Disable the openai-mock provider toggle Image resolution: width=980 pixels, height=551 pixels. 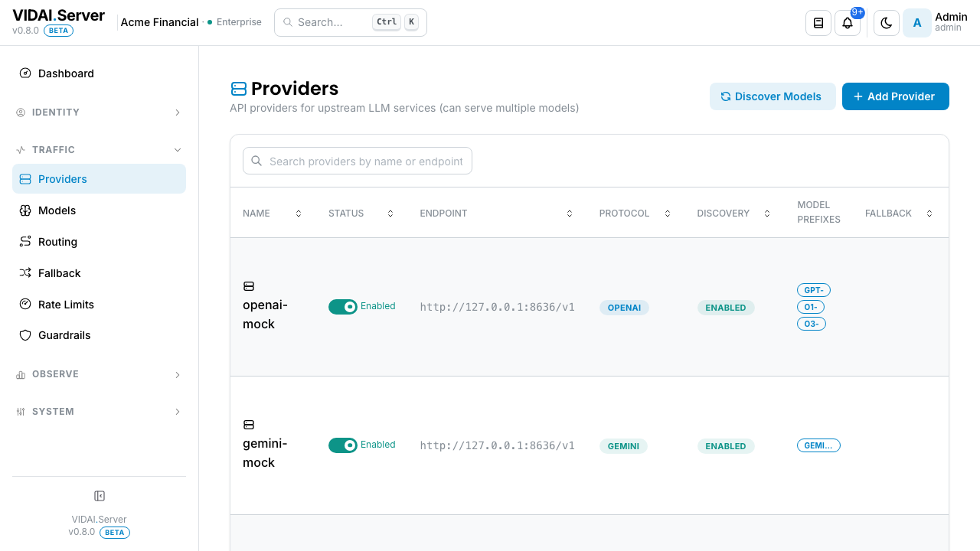point(343,307)
